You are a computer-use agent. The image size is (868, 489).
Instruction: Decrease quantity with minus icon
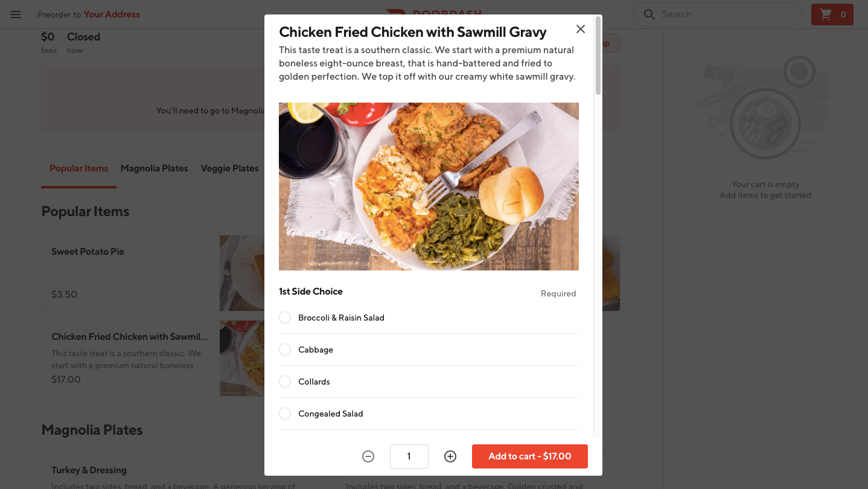point(368,456)
